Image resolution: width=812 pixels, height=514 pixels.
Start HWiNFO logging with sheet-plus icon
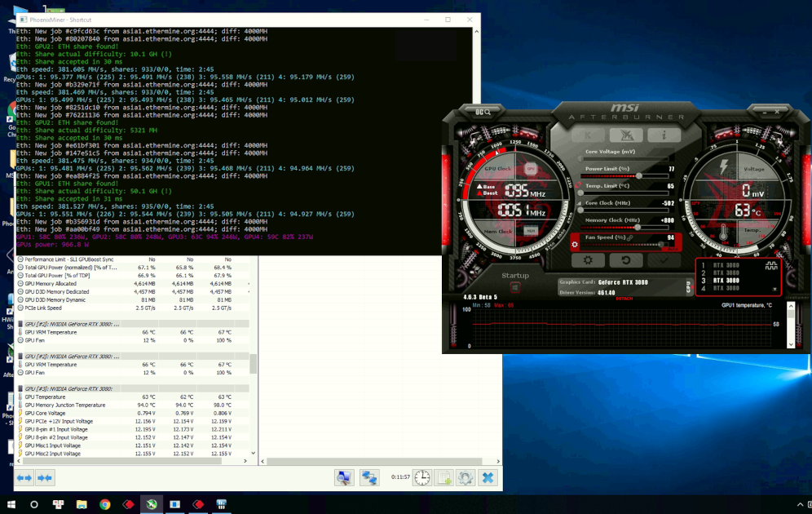click(444, 478)
